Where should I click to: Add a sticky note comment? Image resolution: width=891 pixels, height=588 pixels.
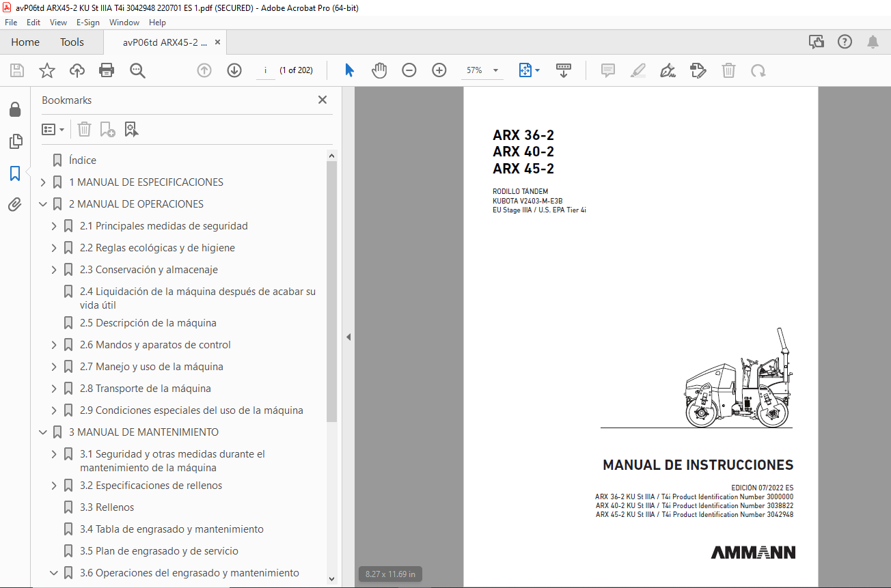coord(608,70)
